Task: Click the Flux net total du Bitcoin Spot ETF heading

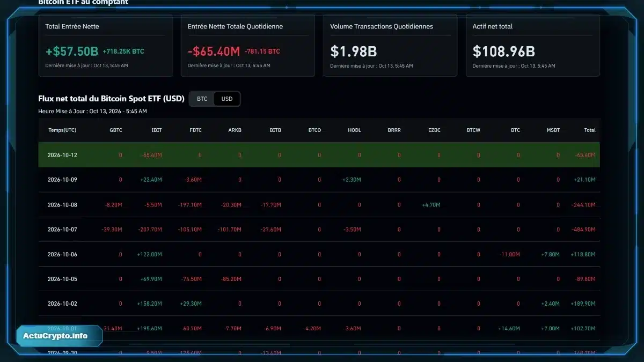Action: tap(112, 99)
